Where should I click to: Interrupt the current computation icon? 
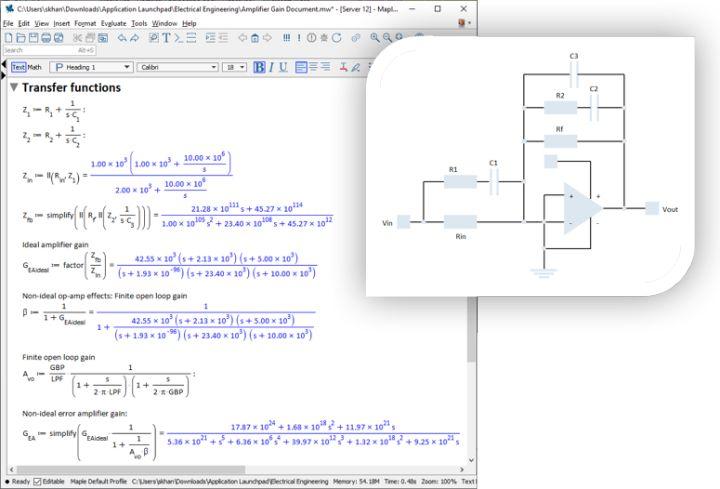pos(311,38)
